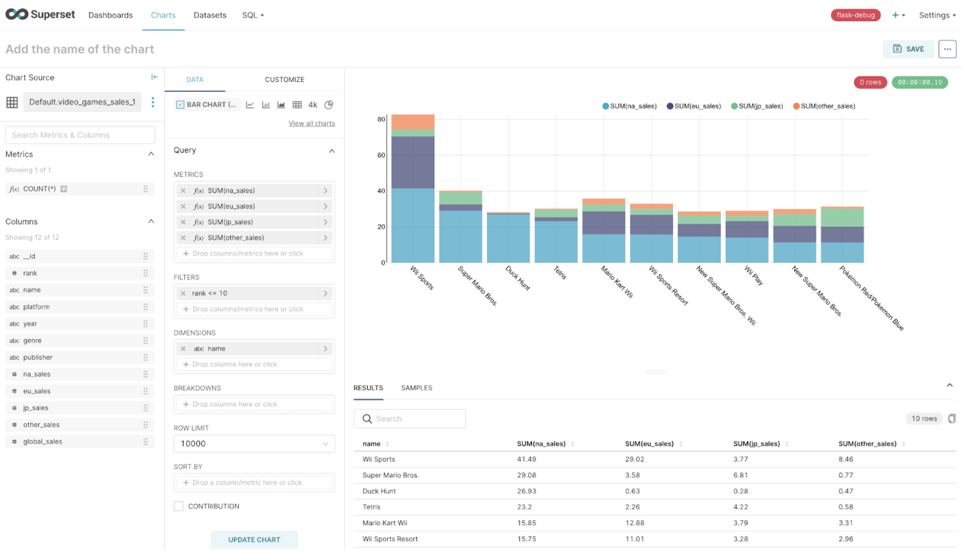This screenshot has height=560, width=965.
Task: Click the SAVE button
Action: (909, 49)
